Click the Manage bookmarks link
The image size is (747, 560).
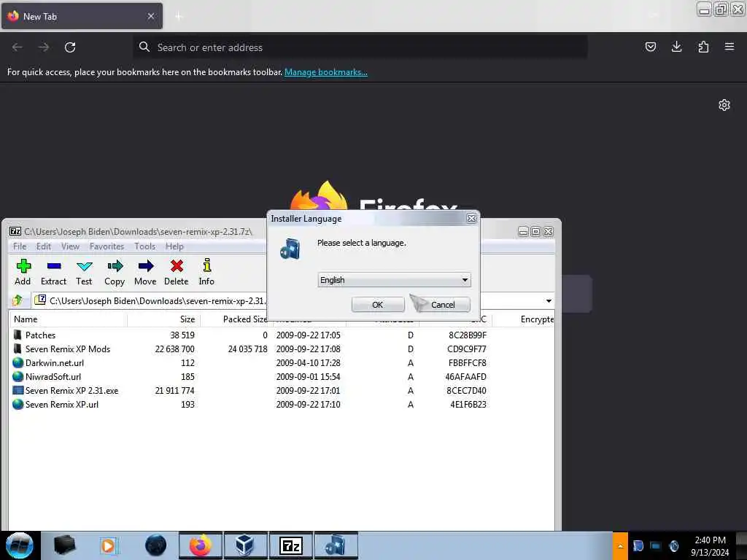point(326,72)
